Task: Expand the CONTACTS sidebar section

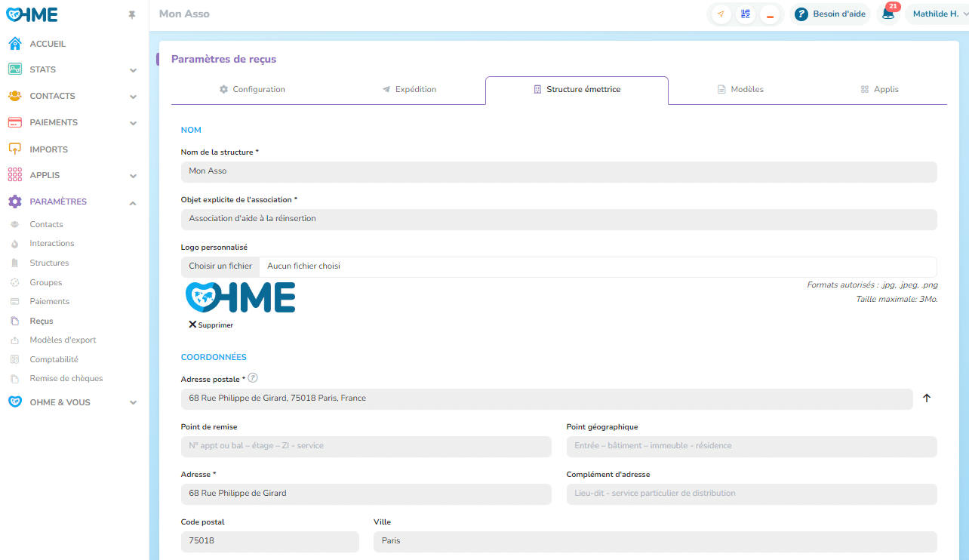Action: [x=133, y=97]
